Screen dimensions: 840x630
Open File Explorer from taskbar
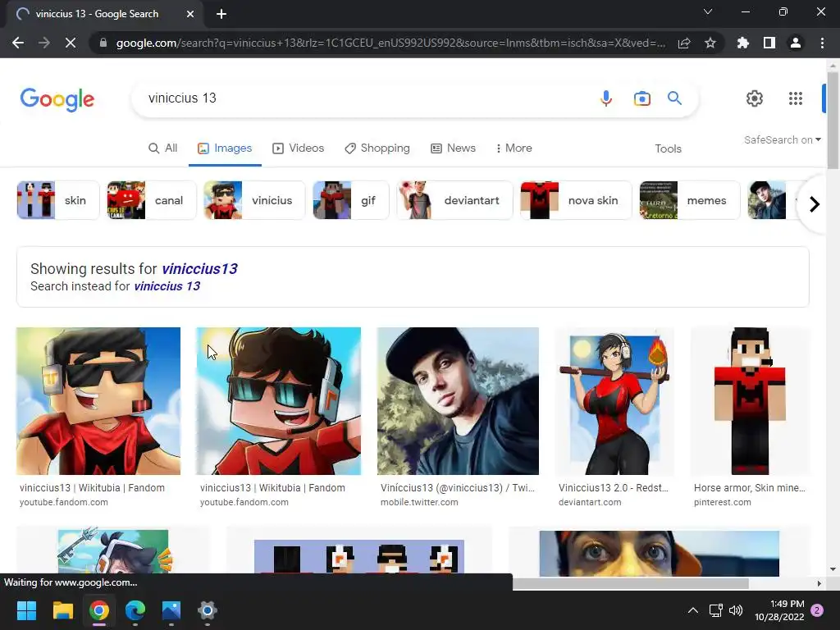[x=62, y=610]
